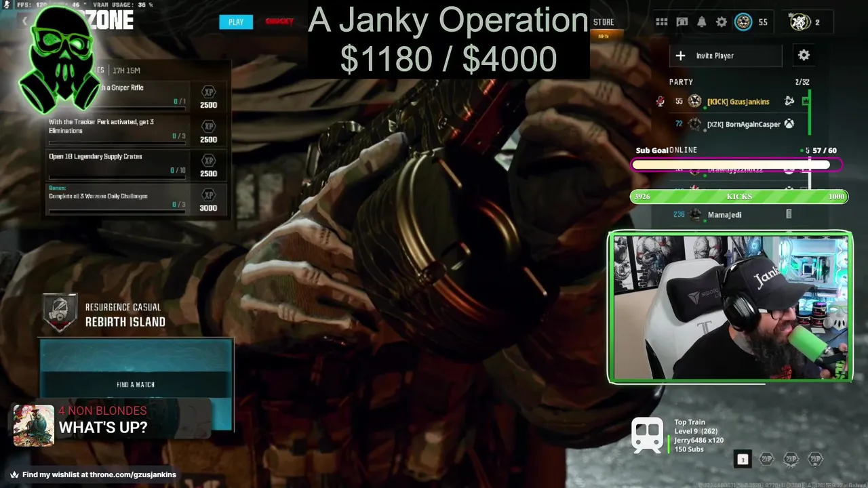The image size is (868, 488).
Task: Click GzusJankins rank emblem in party
Action: pyautogui.click(x=694, y=102)
